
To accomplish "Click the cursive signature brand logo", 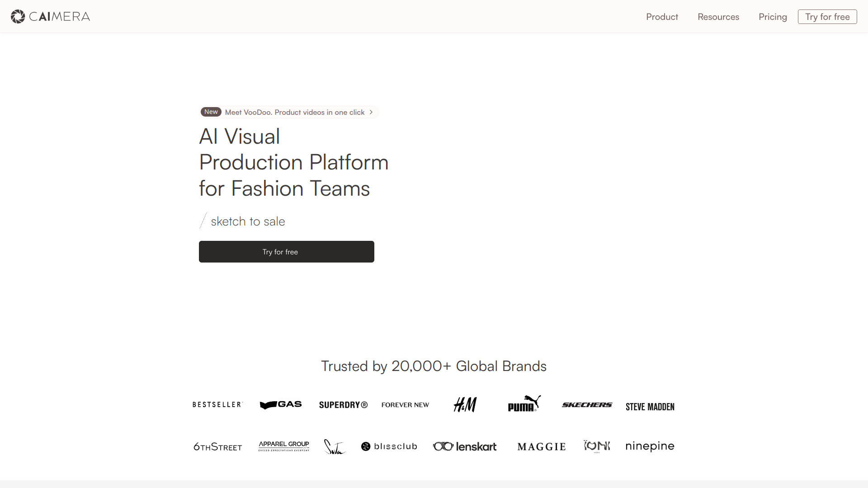I will click(335, 446).
